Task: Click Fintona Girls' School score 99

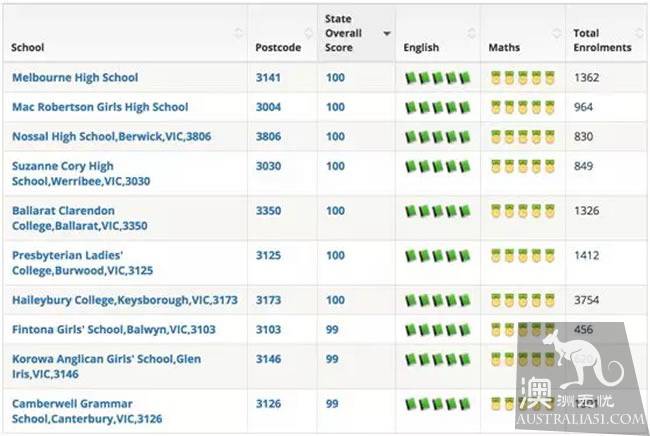Action: click(332, 329)
